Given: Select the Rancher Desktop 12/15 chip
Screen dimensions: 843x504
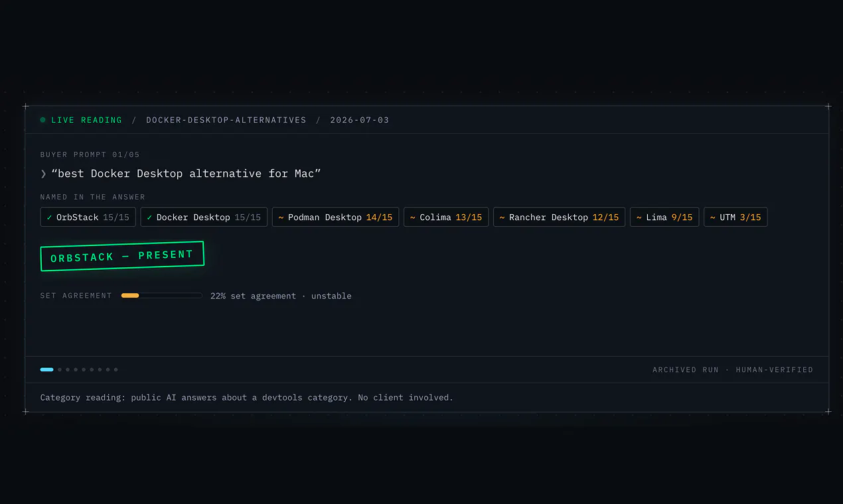Looking at the screenshot, I should (x=559, y=218).
